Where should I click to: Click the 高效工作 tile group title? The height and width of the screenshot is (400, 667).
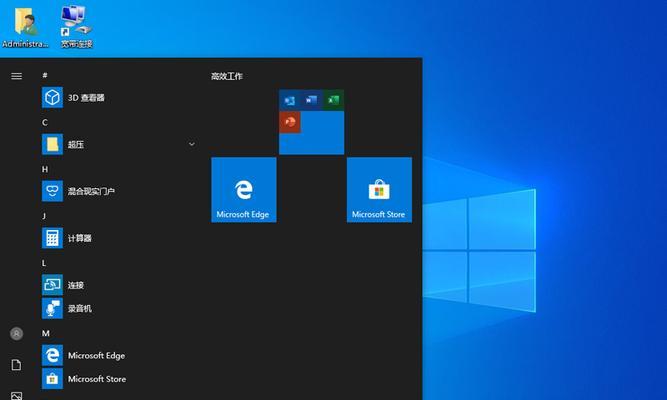tap(227, 76)
